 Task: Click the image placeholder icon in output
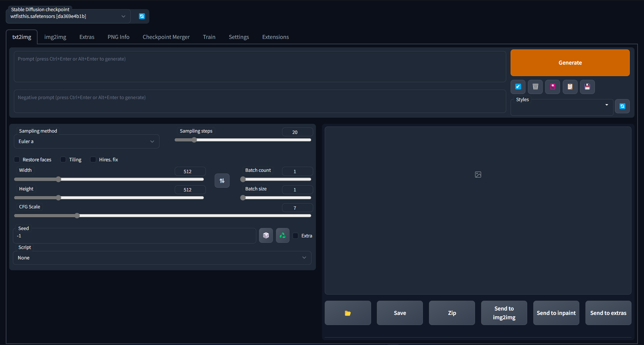pyautogui.click(x=478, y=175)
